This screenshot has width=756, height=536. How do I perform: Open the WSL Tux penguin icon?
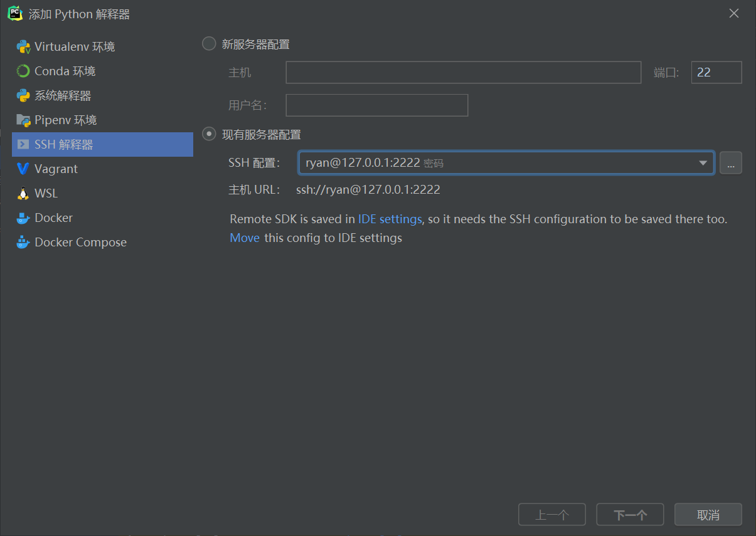click(24, 193)
